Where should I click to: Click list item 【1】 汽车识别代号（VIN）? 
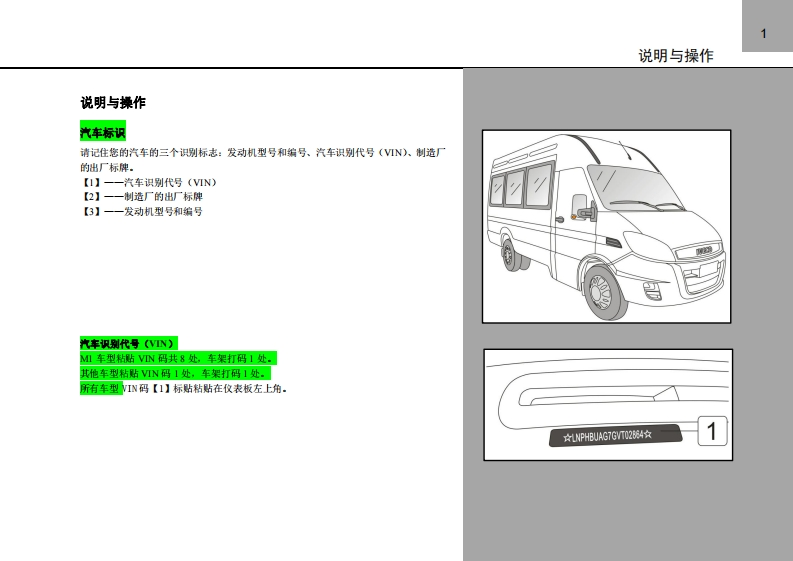click(149, 183)
